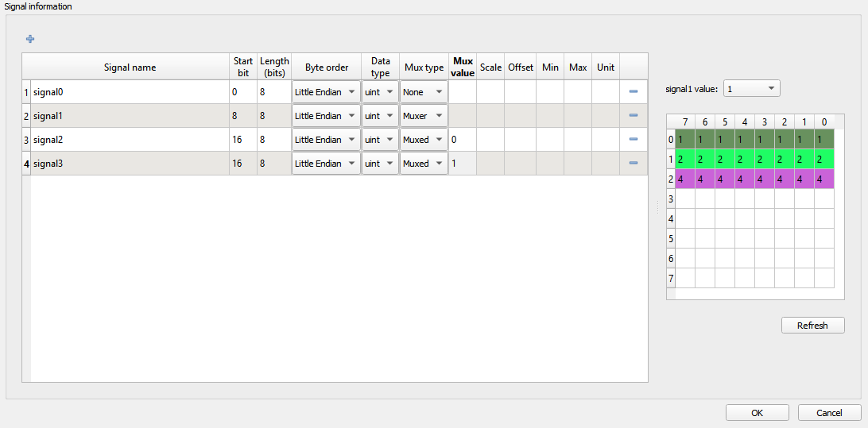Image resolution: width=868 pixels, height=428 pixels.
Task: Open the signal1 value combo box
Action: (x=751, y=89)
